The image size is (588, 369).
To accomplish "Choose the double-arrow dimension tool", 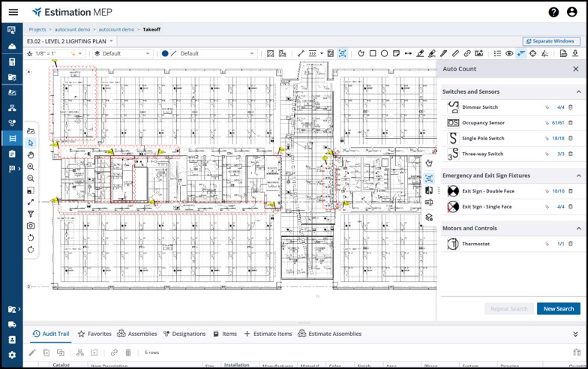I will click(x=408, y=54).
